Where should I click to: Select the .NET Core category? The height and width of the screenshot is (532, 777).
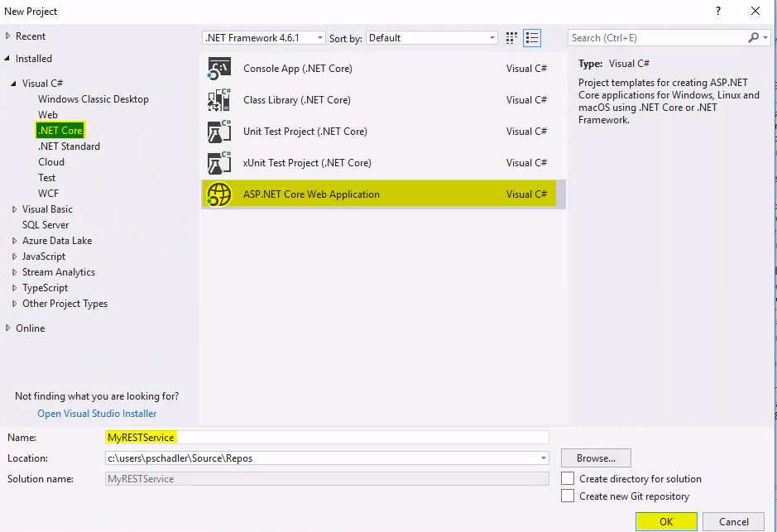tap(60, 130)
